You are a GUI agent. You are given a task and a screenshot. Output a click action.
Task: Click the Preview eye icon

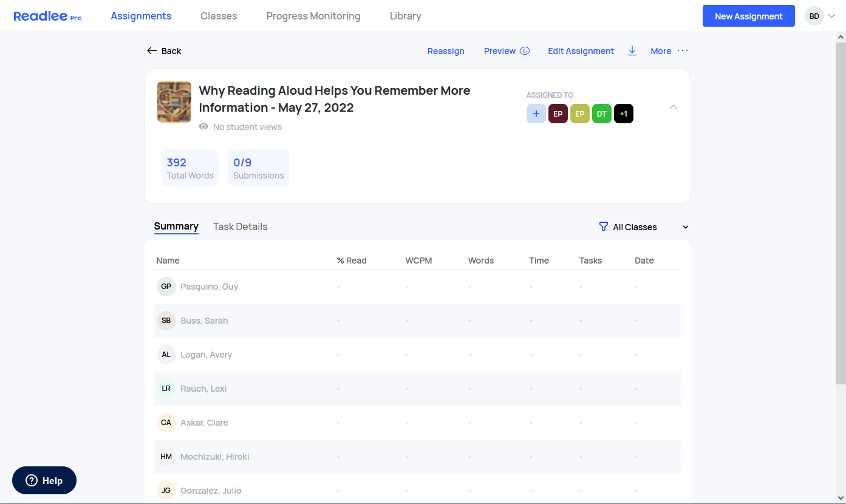[525, 51]
